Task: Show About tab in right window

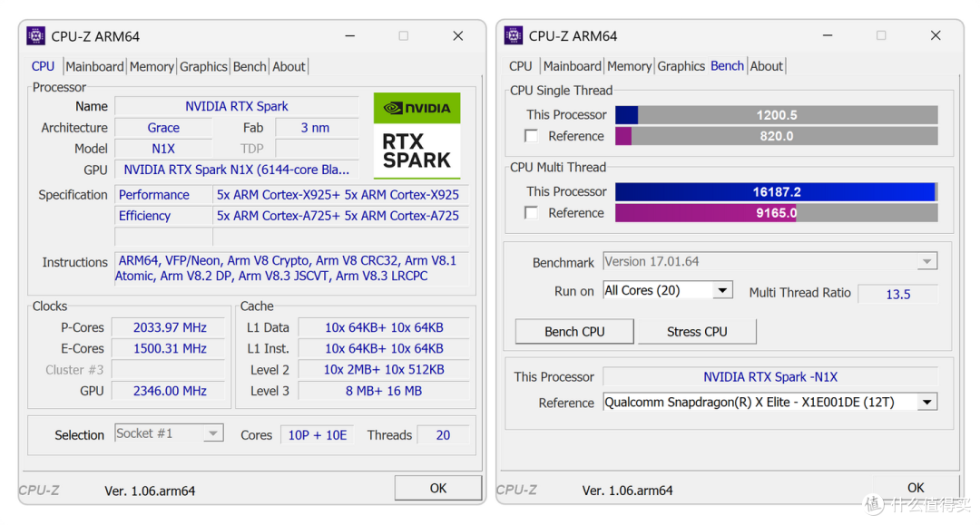Action: click(x=766, y=66)
